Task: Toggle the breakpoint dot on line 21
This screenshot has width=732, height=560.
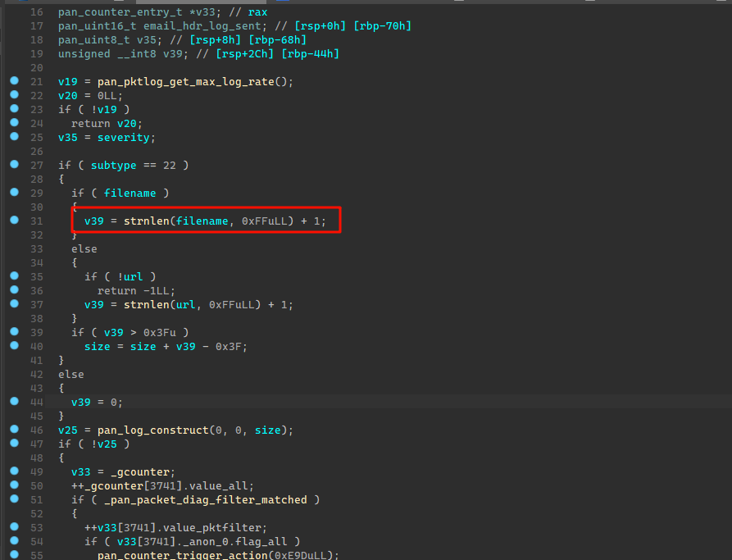Action: point(15,81)
